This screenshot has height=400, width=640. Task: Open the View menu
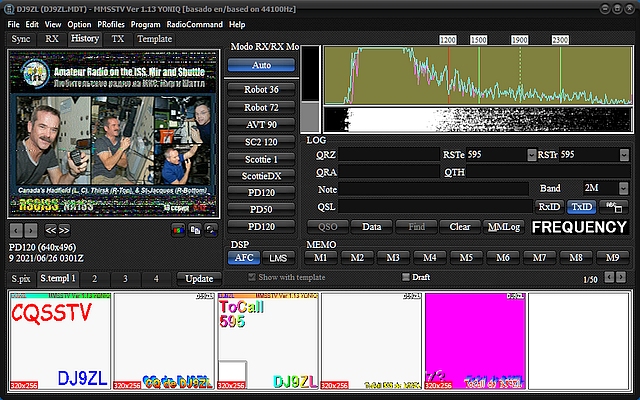53,24
